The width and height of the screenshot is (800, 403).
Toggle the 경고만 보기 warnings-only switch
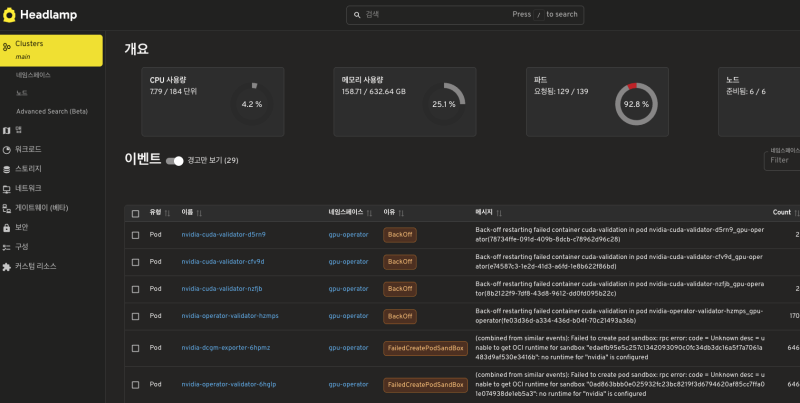(x=175, y=160)
